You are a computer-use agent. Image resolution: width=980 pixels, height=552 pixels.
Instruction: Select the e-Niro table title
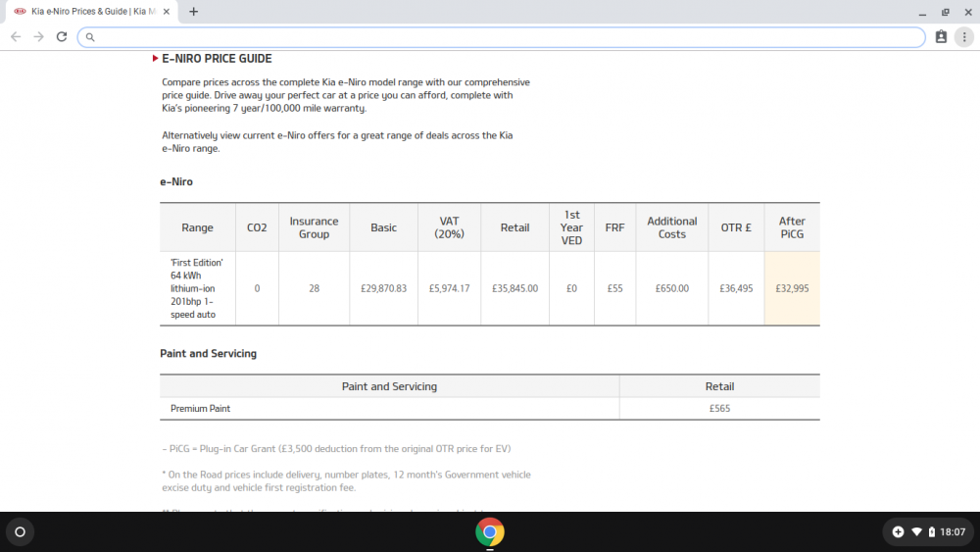point(176,182)
